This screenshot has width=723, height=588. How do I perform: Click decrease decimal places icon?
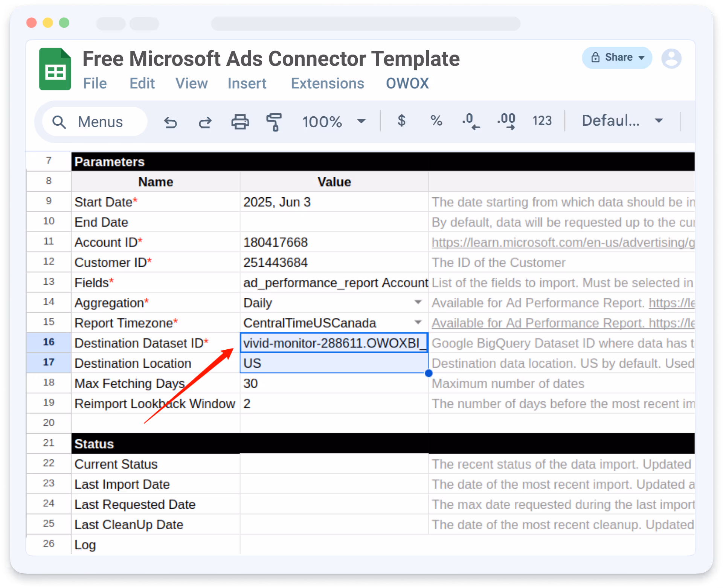(x=471, y=121)
